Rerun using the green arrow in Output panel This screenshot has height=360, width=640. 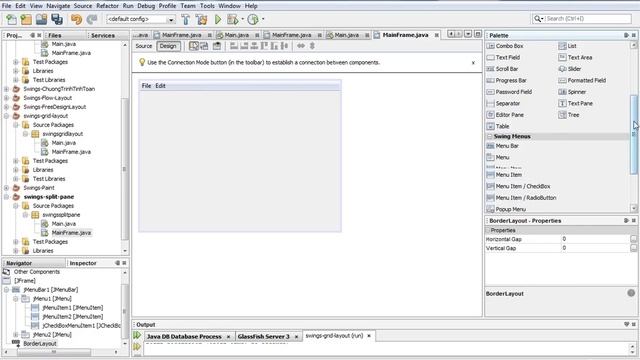pos(137,336)
